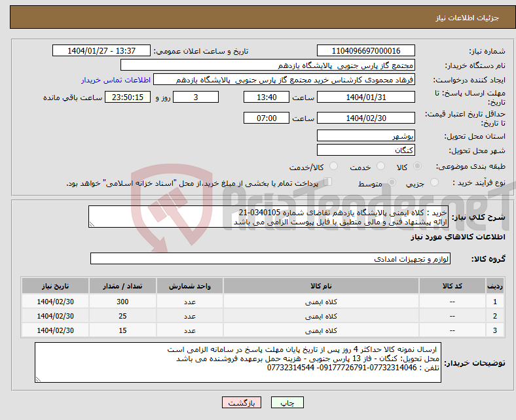Click the goods group field لوازم و تجهیزات امدادی
Viewport: 516px width, 420px height.
coord(270,258)
